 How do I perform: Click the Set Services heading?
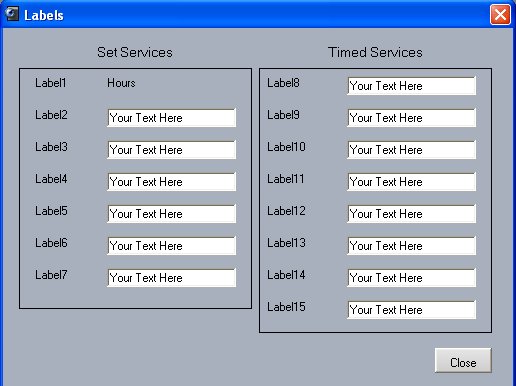[x=135, y=52]
